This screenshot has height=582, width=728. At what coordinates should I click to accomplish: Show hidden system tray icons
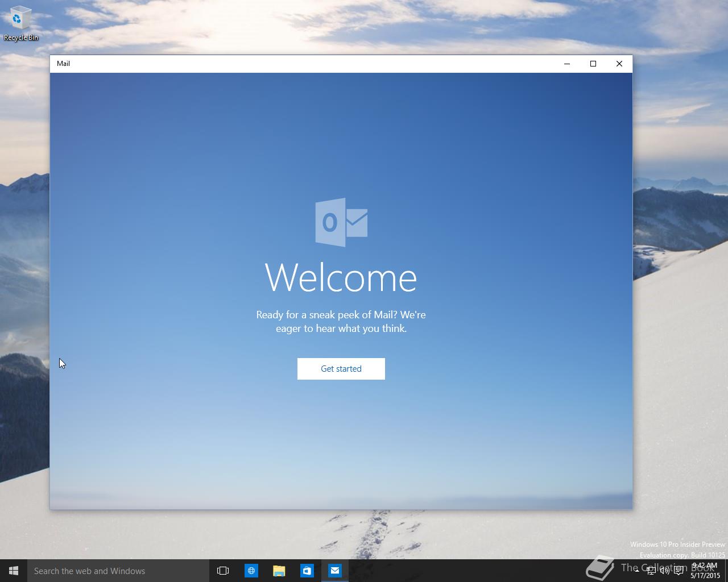tap(637, 571)
